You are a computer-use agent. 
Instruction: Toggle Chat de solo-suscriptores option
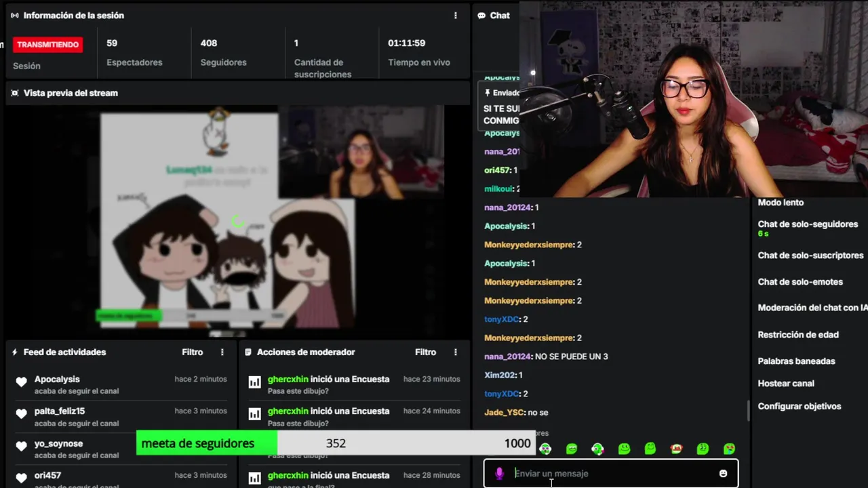tap(810, 256)
